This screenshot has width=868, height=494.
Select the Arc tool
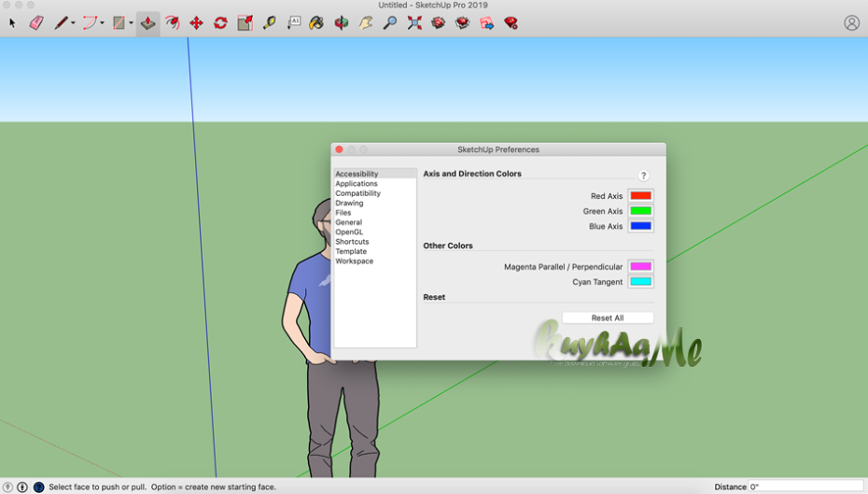90,22
